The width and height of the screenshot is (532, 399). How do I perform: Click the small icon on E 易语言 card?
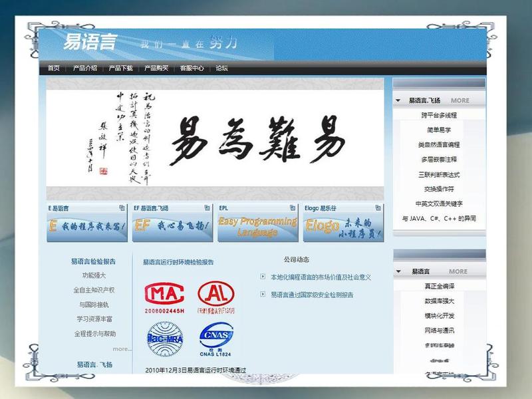click(x=122, y=207)
